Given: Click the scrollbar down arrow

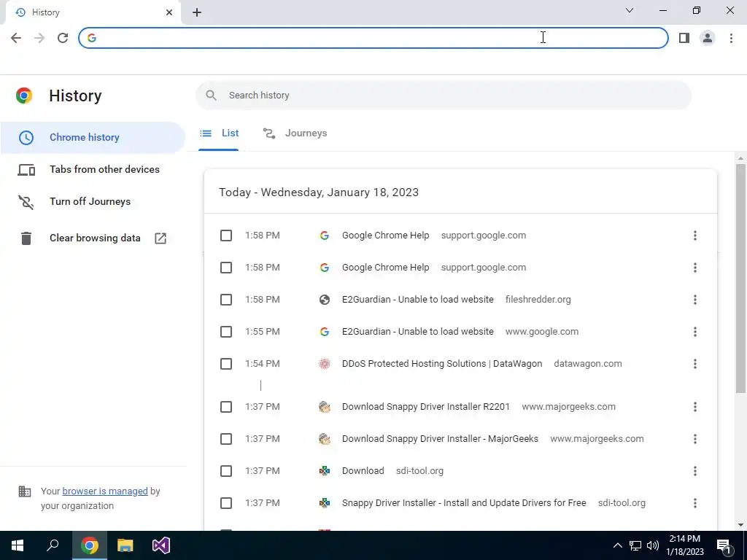Looking at the screenshot, I should point(740,525).
